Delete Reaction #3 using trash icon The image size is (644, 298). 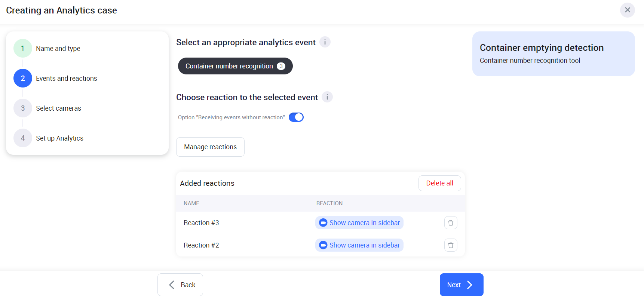(x=451, y=223)
